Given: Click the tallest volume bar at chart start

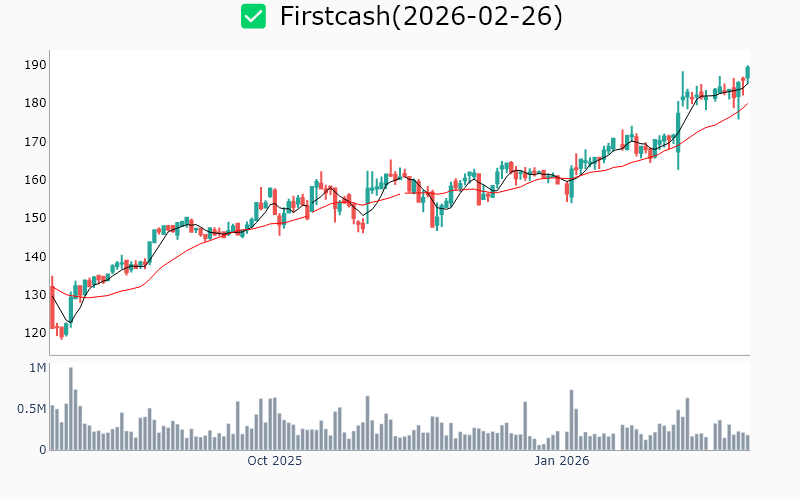Looking at the screenshot, I should click(x=70, y=409).
